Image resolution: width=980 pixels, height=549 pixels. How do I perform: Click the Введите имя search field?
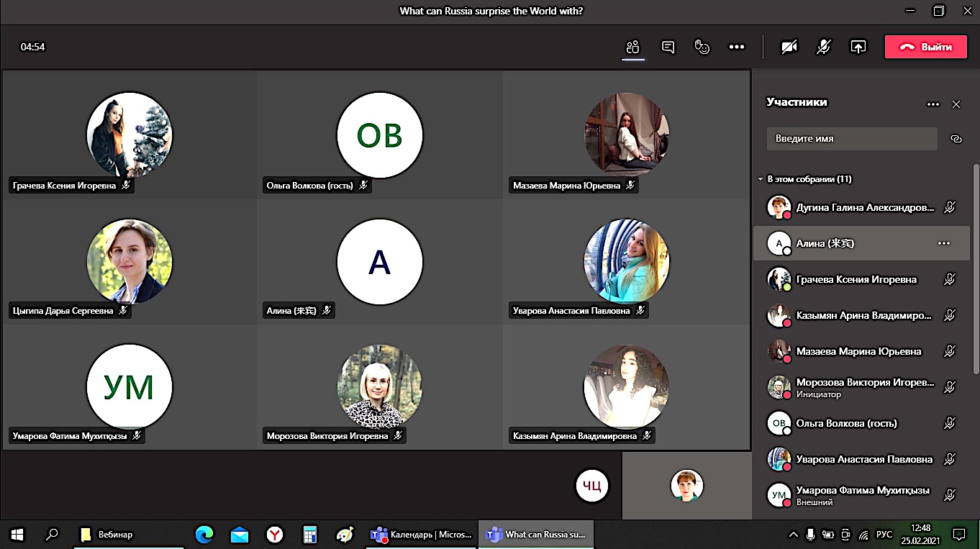click(851, 139)
